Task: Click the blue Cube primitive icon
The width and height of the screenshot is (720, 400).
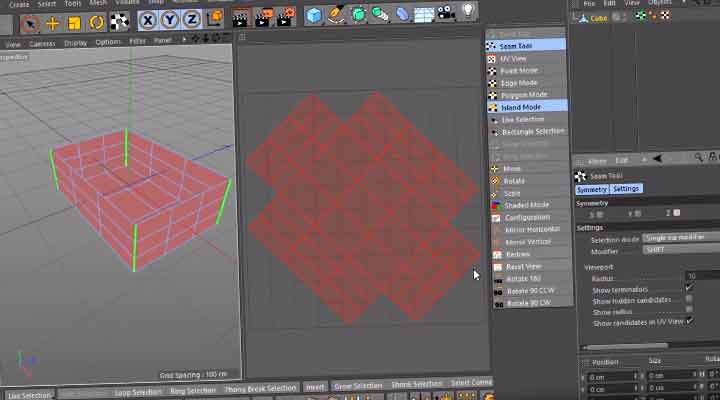Action: click(x=314, y=16)
